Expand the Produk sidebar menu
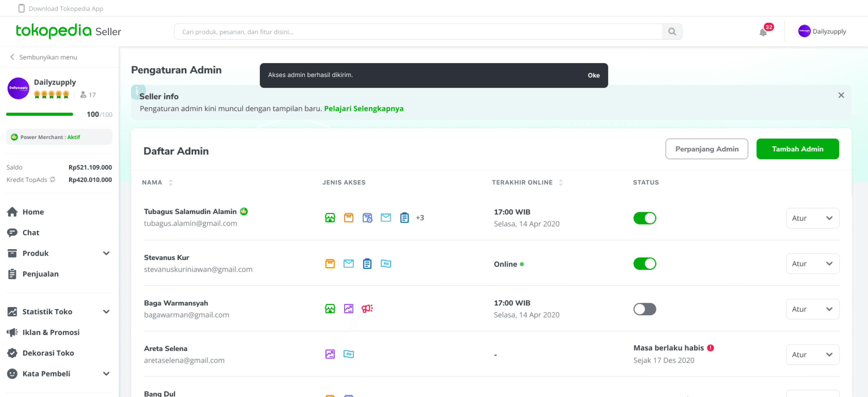The width and height of the screenshot is (868, 397). (x=106, y=254)
